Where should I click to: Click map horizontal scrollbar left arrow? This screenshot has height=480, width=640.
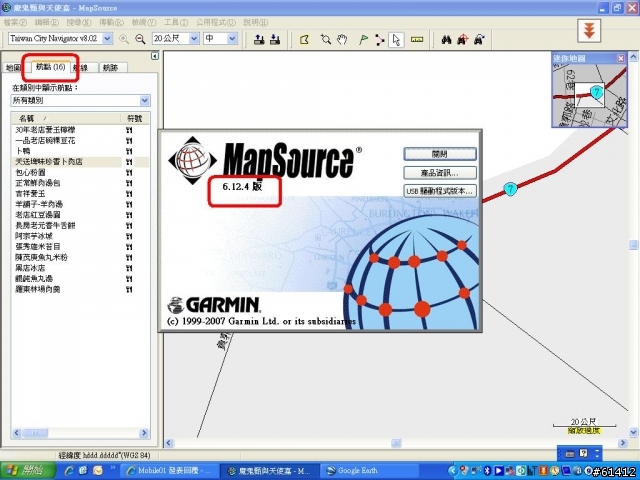[x=169, y=443]
